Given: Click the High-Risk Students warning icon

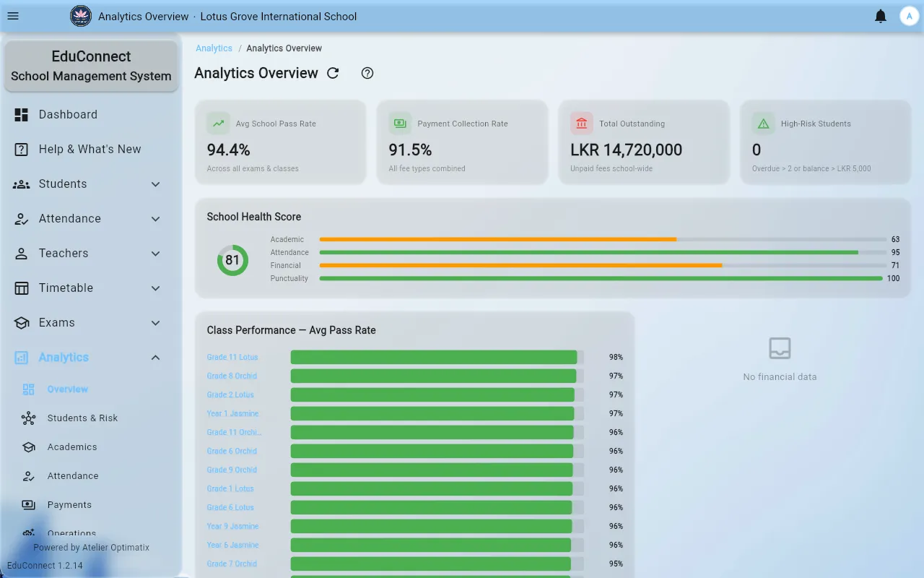Looking at the screenshot, I should [763, 124].
